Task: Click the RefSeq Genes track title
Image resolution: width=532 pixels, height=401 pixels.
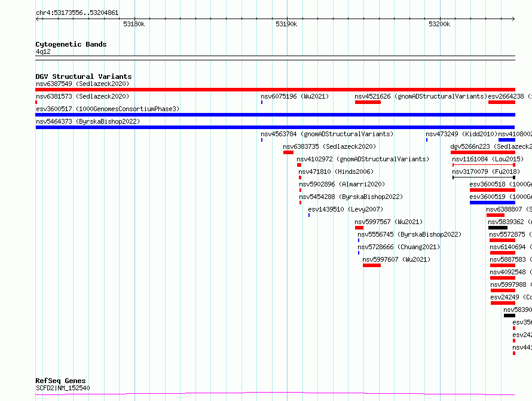Action: coord(60,381)
